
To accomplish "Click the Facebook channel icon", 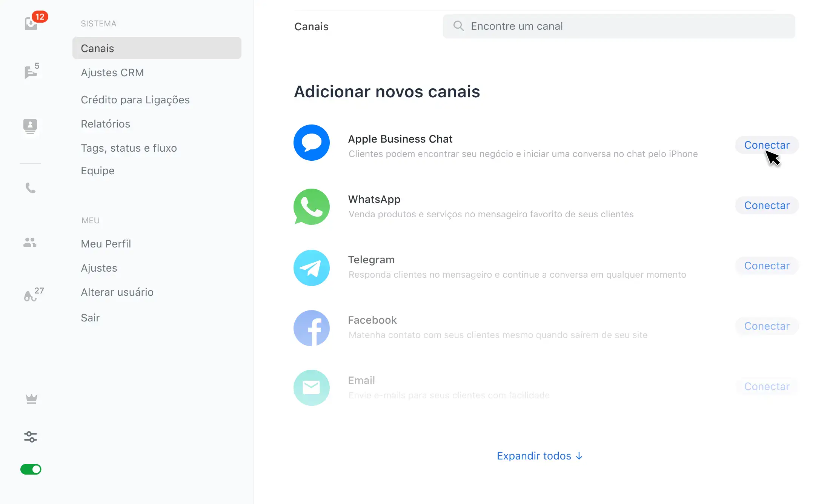I will (312, 328).
